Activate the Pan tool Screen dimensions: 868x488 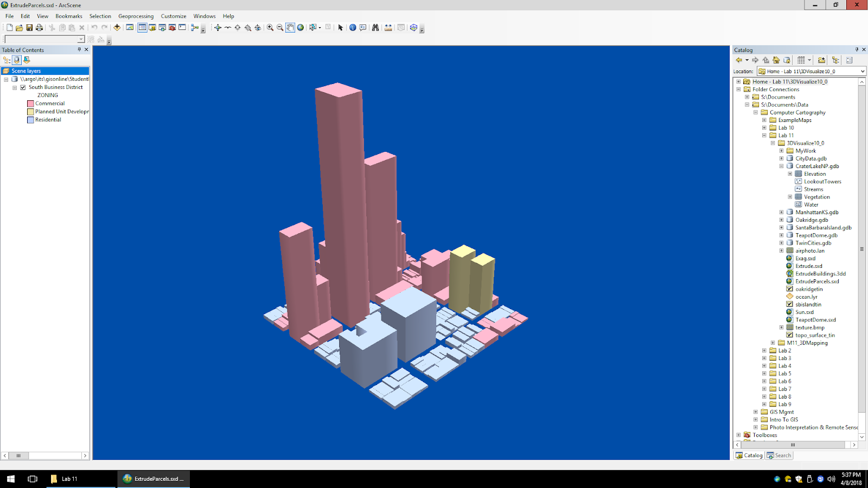(290, 27)
